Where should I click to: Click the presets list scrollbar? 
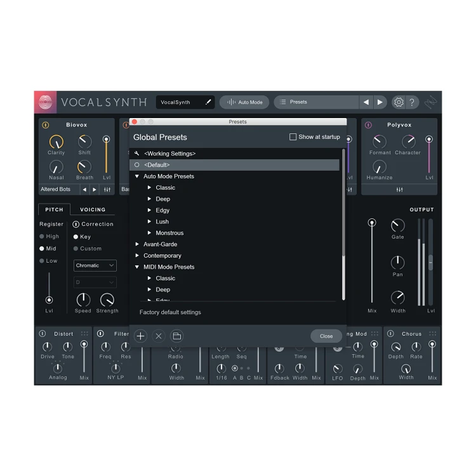pyautogui.click(x=343, y=225)
